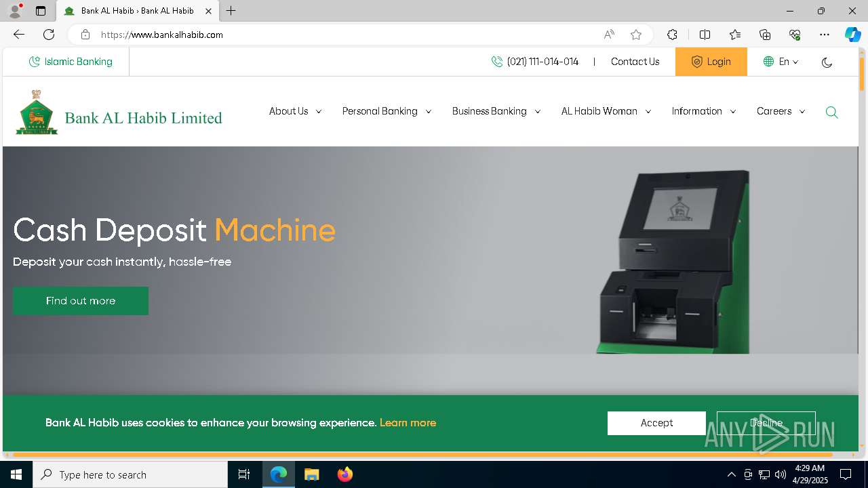
Task: Activate Read aloud icon
Action: pyautogui.click(x=609, y=35)
